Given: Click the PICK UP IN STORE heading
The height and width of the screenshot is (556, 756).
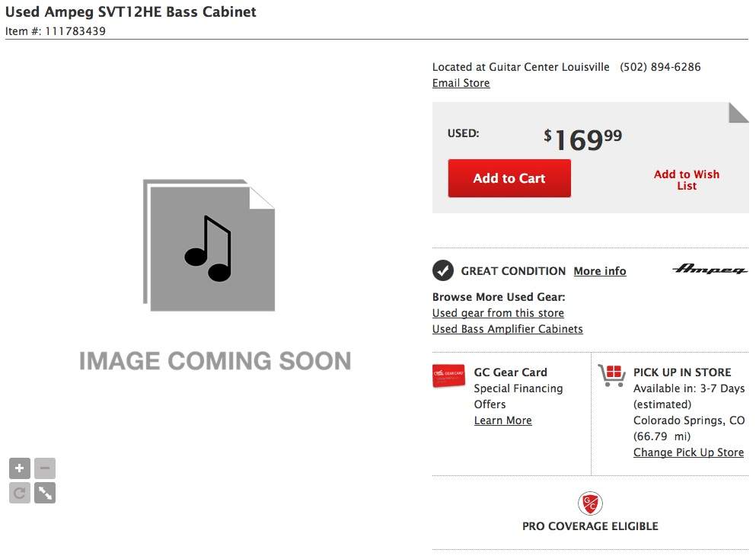Looking at the screenshot, I should pos(682,372).
